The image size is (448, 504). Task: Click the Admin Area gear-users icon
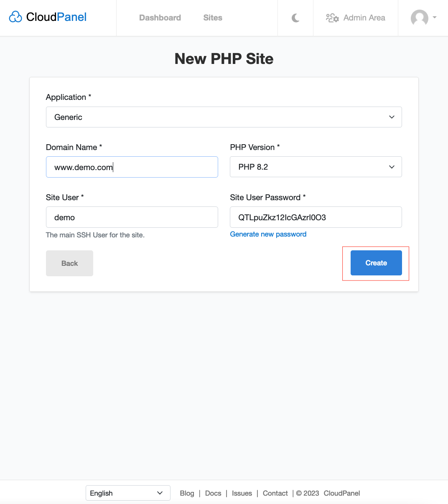[x=332, y=18]
